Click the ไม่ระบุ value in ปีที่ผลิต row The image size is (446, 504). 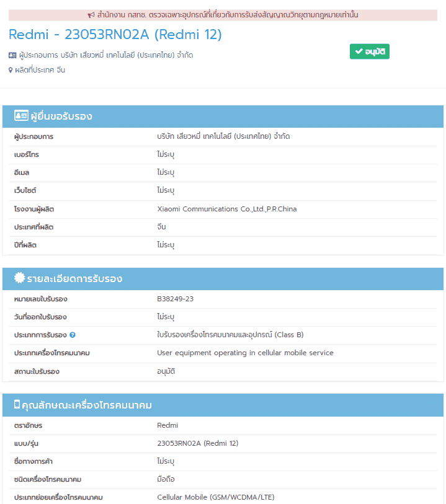click(x=166, y=245)
